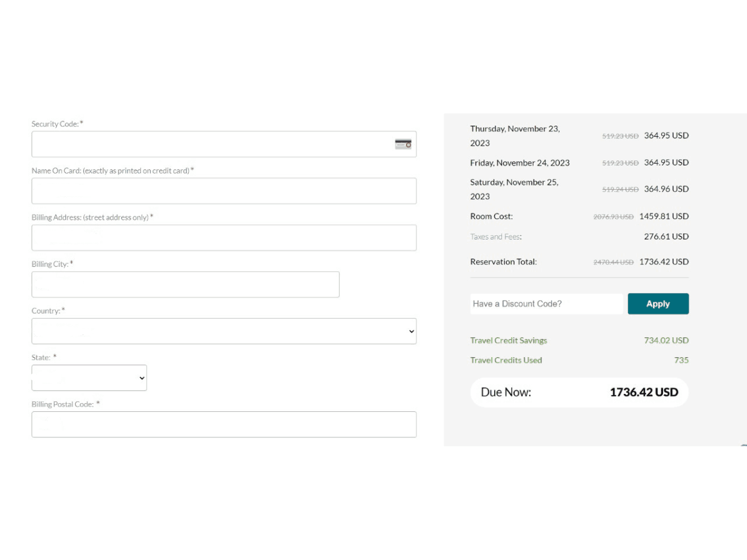The height and width of the screenshot is (560, 747).
Task: Select the Taxes and Fees label
Action: pyautogui.click(x=496, y=236)
